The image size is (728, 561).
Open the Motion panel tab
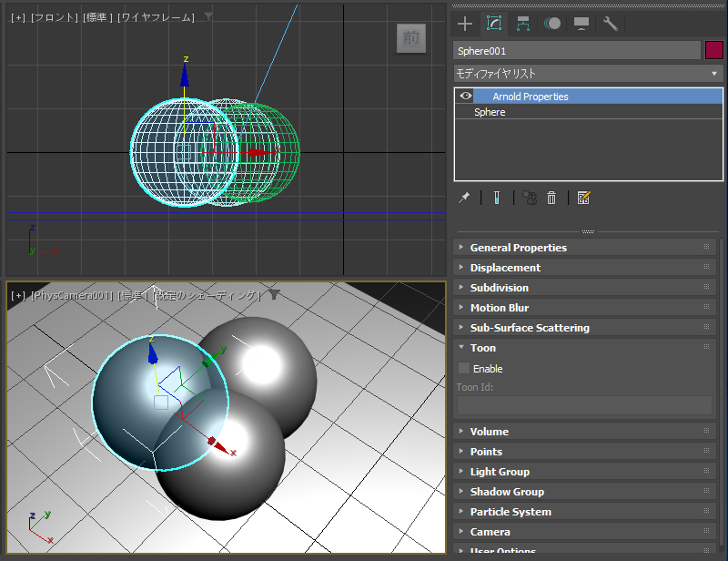point(552,24)
